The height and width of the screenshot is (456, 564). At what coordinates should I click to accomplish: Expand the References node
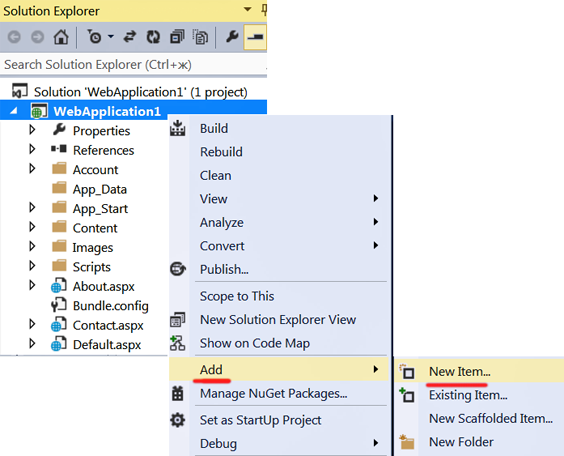coord(32,149)
